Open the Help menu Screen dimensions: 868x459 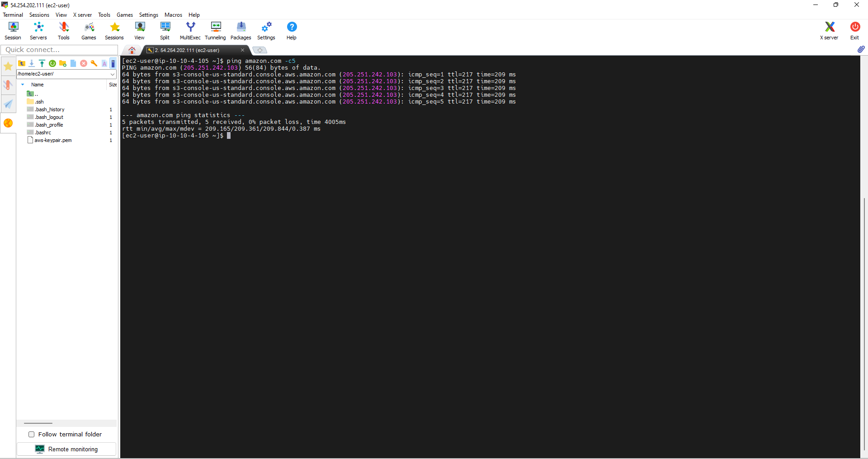pyautogui.click(x=194, y=15)
